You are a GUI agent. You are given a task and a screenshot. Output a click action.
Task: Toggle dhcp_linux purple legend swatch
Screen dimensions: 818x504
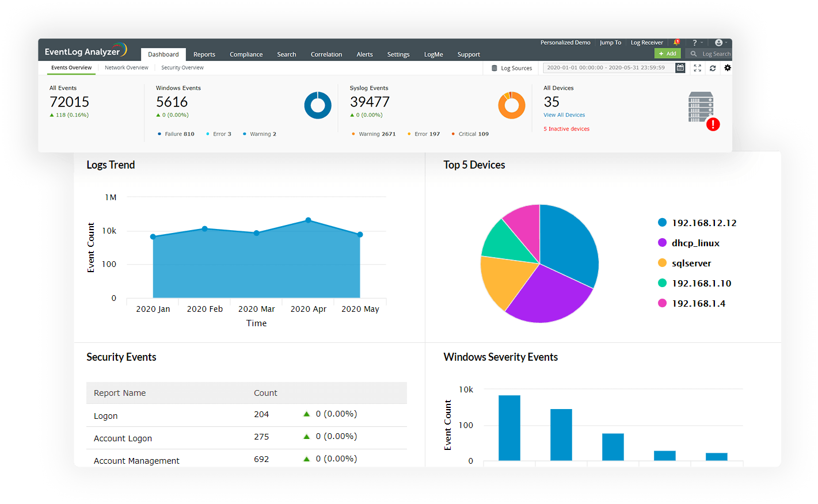click(662, 243)
